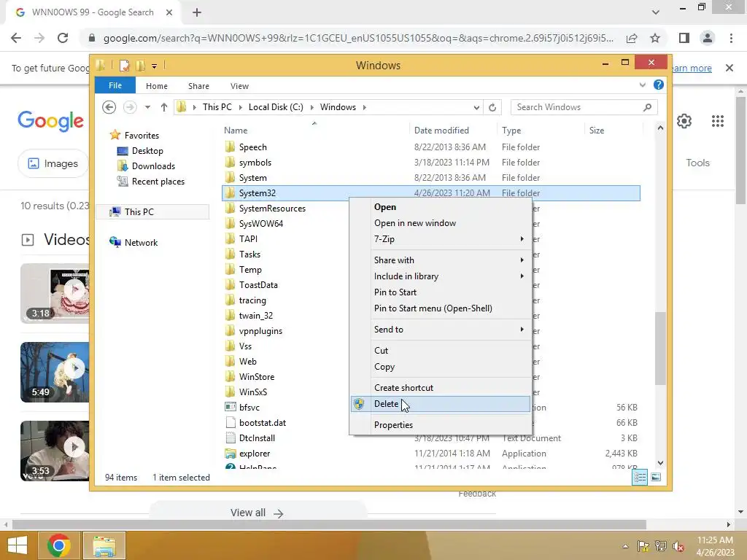Reload the Chrome page
Viewport: 747px width, 560px height.
click(x=63, y=38)
